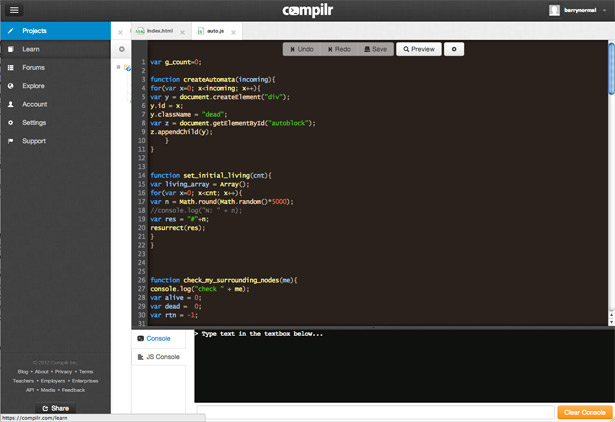Go to Learn in the sidebar
Image resolution: width=615 pixels, height=422 pixels.
tap(55, 49)
